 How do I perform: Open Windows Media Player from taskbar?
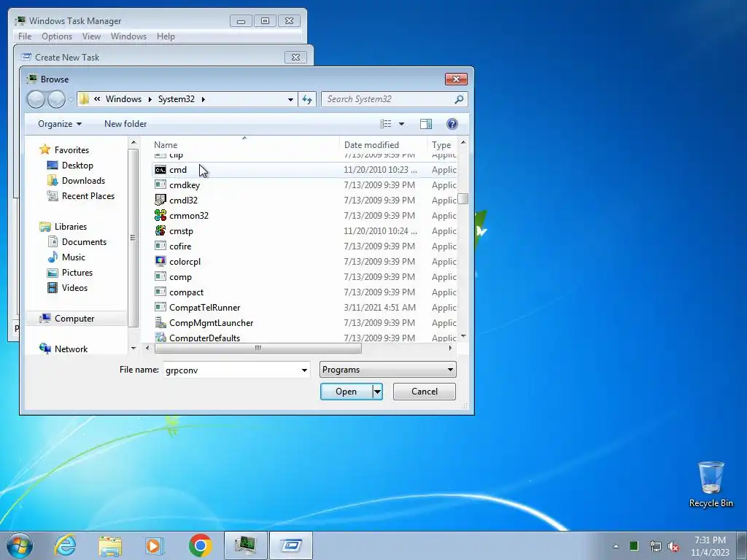[155, 545]
